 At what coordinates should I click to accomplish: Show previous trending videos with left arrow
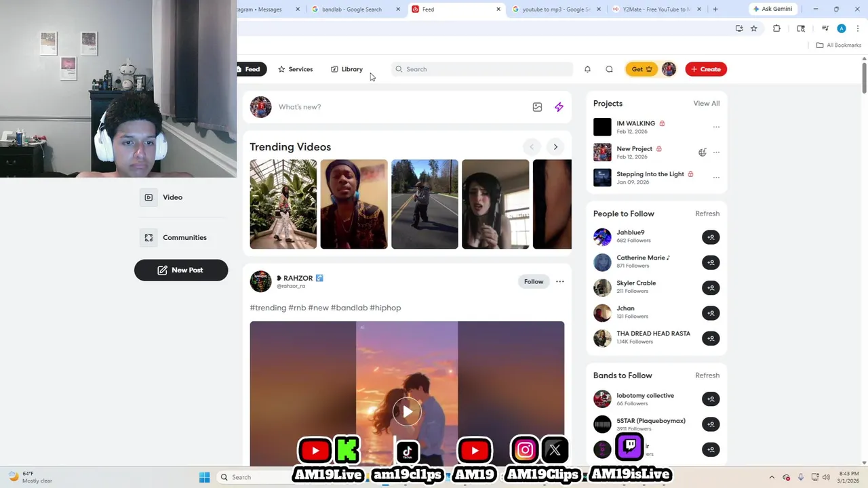pyautogui.click(x=532, y=147)
